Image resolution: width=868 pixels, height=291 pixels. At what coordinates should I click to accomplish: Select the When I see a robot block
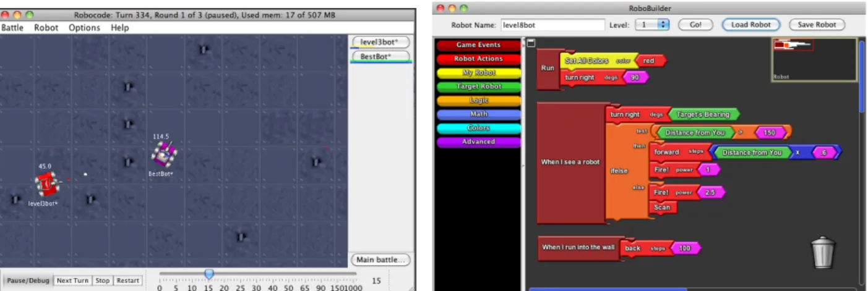coord(570,162)
